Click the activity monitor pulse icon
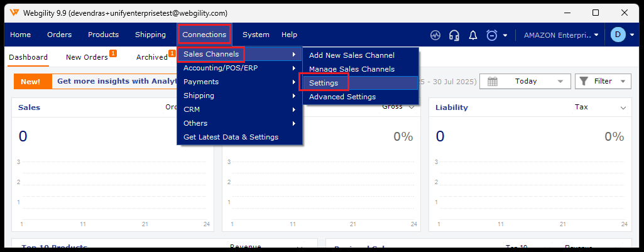644x252 pixels. point(435,35)
